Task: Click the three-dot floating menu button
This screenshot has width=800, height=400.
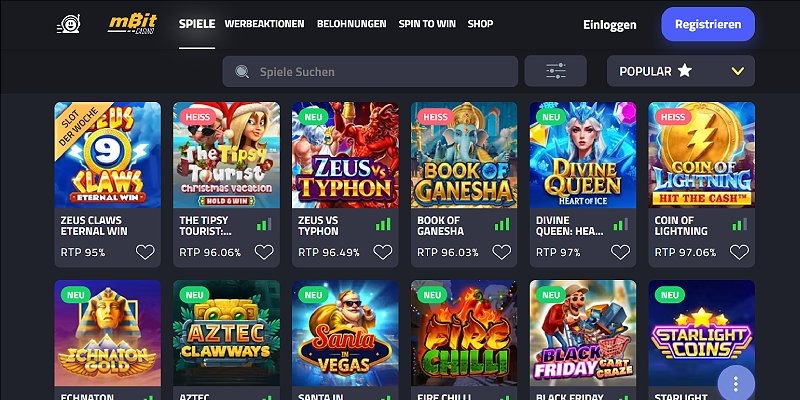Action: (x=736, y=382)
